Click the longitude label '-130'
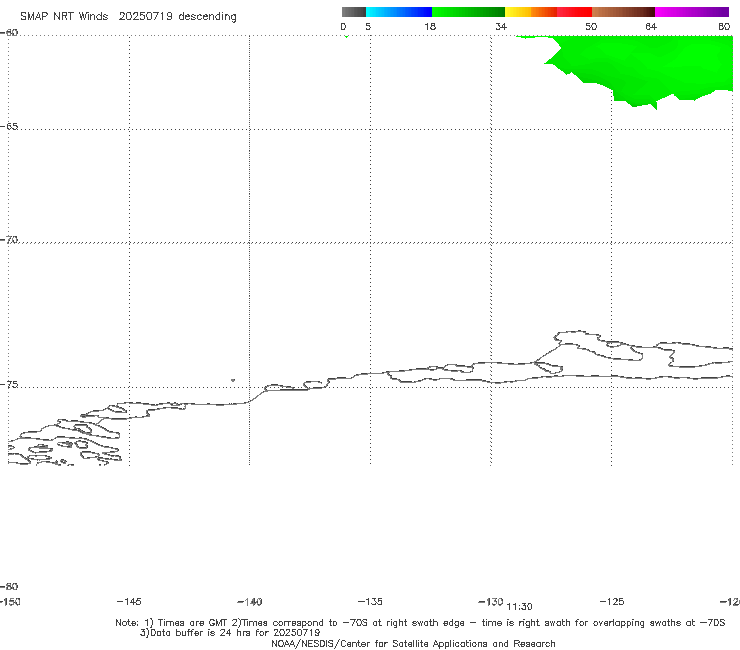Screen dimensions: 740x650 pyautogui.click(x=491, y=601)
